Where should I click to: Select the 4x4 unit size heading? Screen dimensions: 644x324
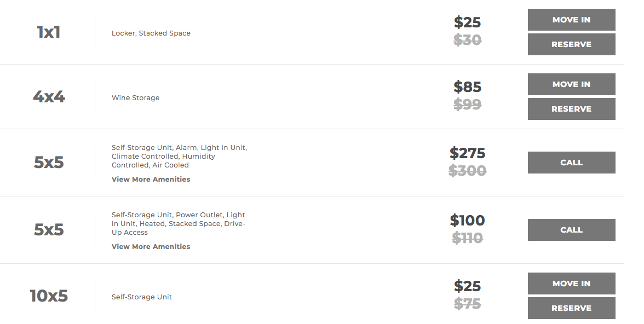coord(49,97)
